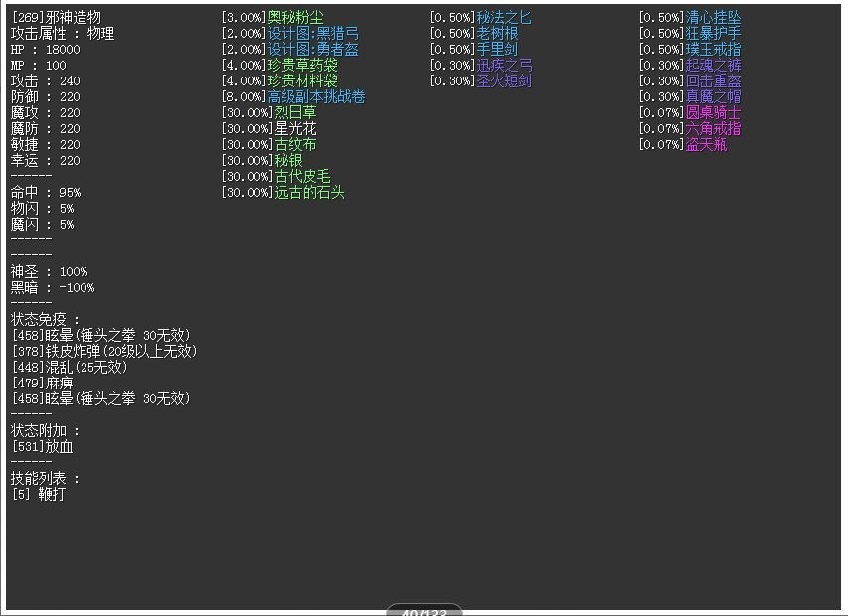848x616 pixels.
Task: Select the 放血 status effect entry
Action: tap(59, 447)
